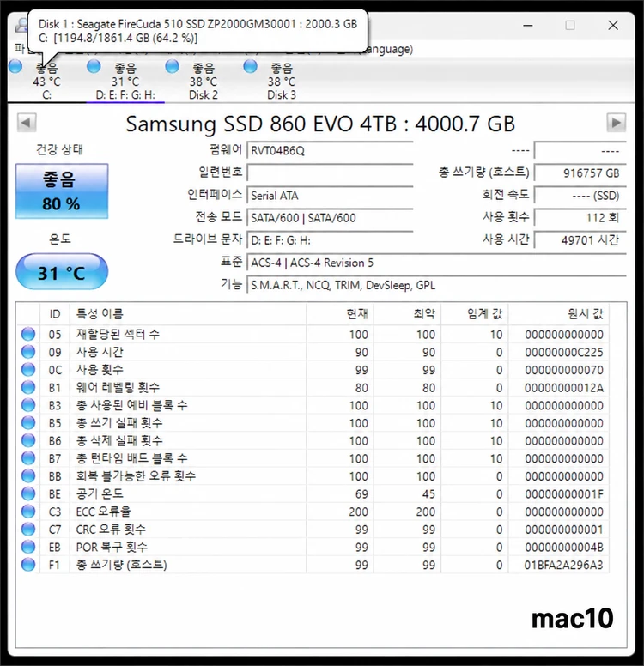Image resolution: width=644 pixels, height=666 pixels.
Task: Click blue health circle of Disk 2 tab
Action: [x=172, y=67]
